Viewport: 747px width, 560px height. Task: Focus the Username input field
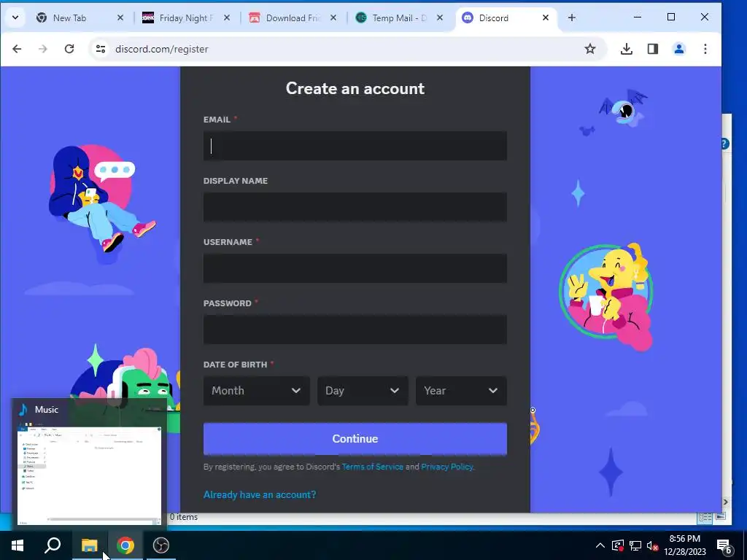point(355,268)
